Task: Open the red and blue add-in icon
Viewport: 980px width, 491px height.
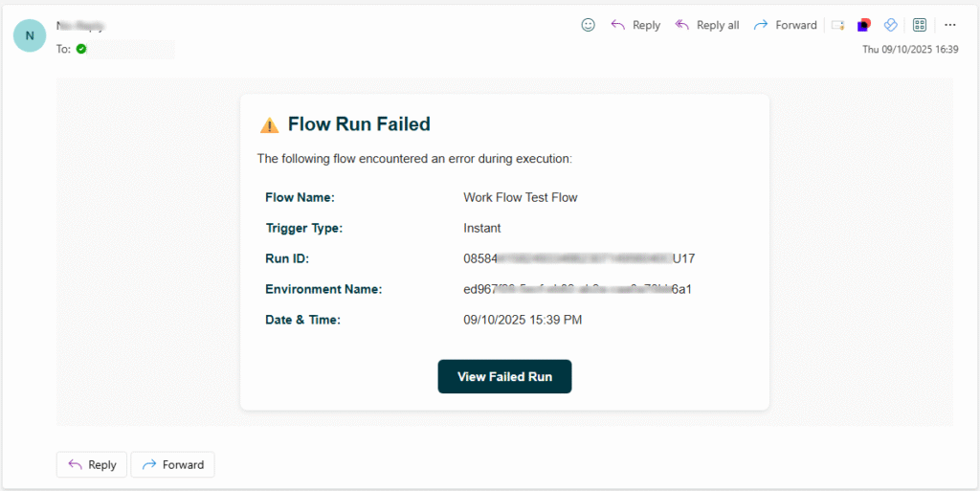Action: click(x=864, y=25)
